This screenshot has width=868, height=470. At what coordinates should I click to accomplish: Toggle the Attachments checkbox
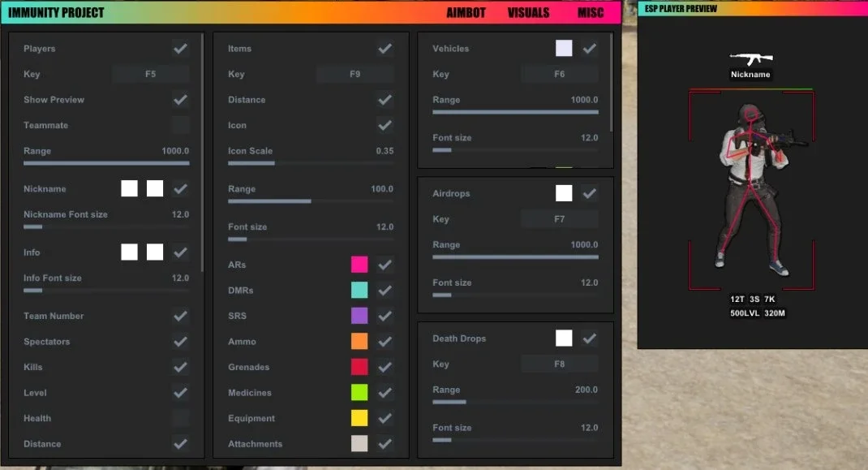coord(385,443)
